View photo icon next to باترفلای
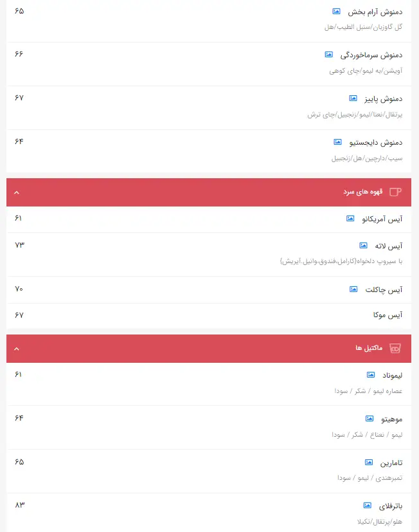Image resolution: width=419 pixels, height=532 pixels. (367, 506)
